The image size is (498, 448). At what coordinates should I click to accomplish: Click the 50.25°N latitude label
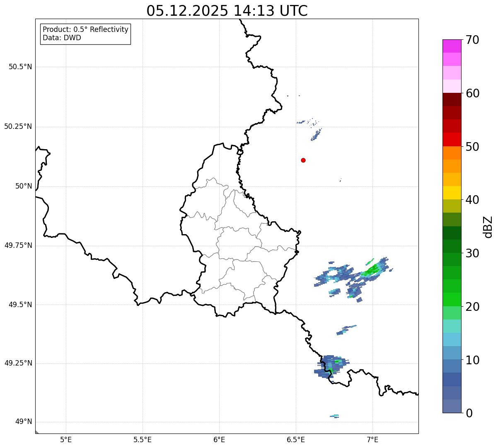(18, 126)
